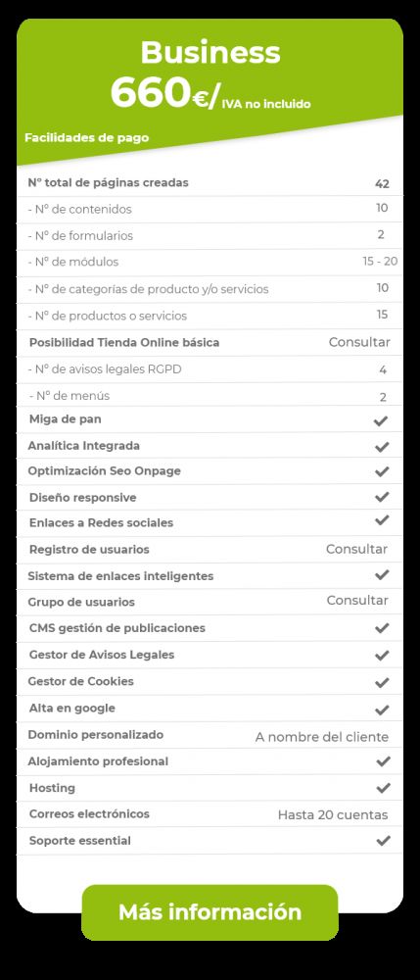The width and height of the screenshot is (420, 980).
Task: Click the Facilidades de pago link
Action: 87,137
